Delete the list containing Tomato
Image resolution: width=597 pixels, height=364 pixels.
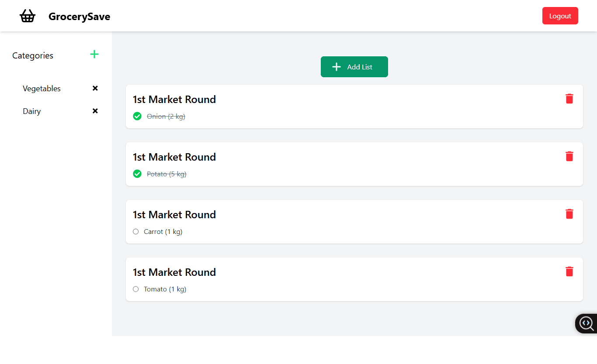coord(569,271)
